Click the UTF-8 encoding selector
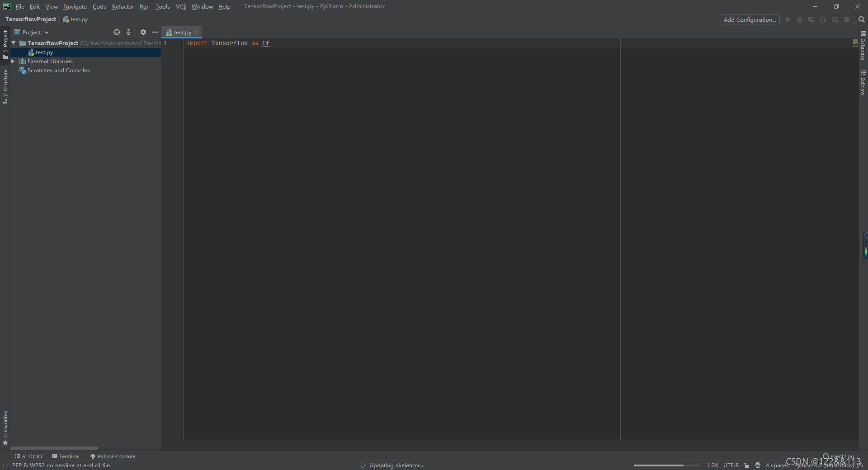Image resolution: width=868 pixels, height=470 pixels. 731,465
